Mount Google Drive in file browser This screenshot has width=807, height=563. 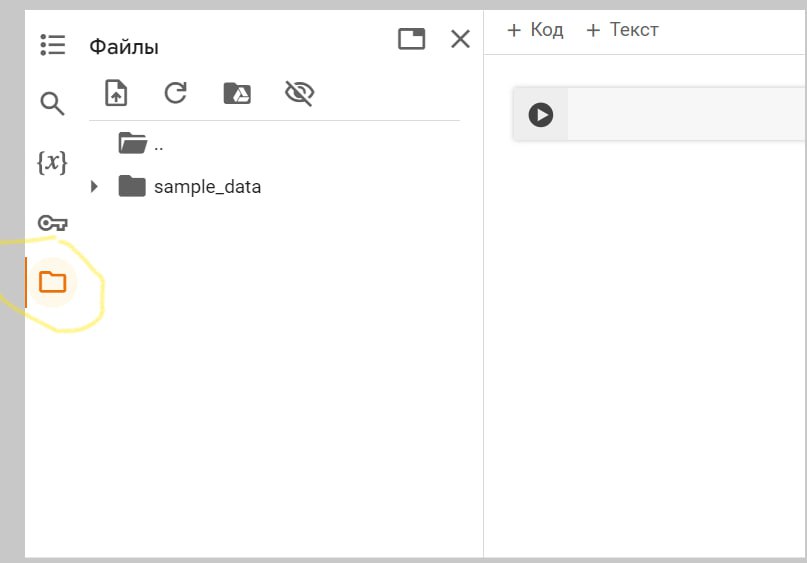[237, 93]
